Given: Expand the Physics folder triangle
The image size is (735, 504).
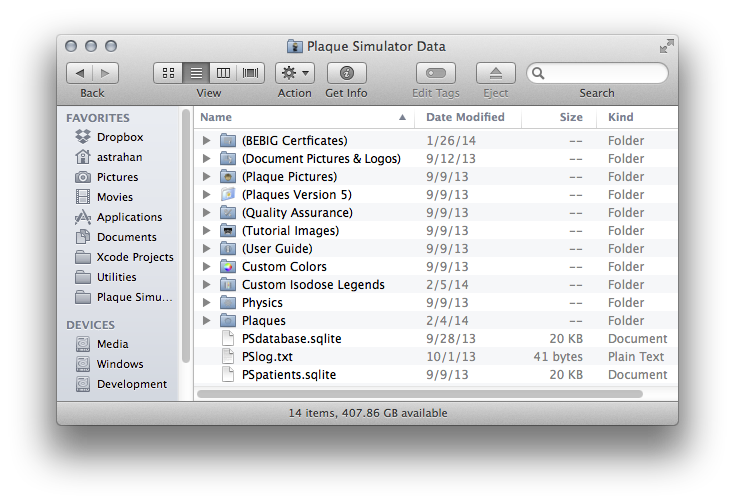Looking at the screenshot, I should [206, 302].
